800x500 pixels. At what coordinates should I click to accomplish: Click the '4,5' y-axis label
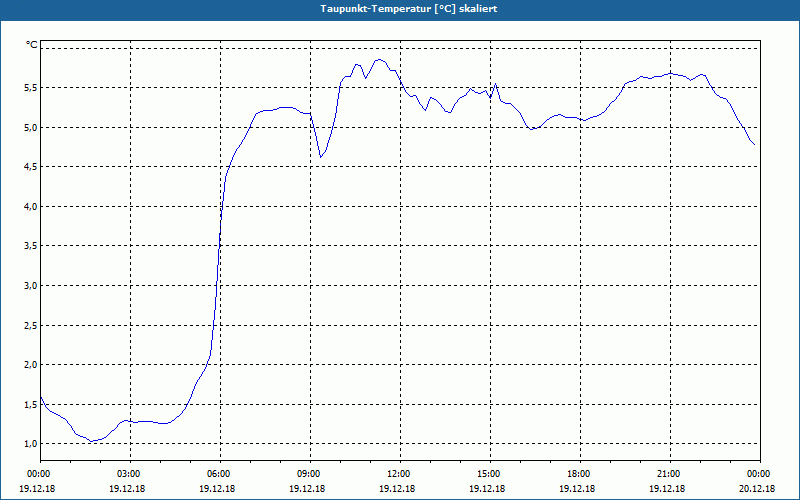(31, 167)
